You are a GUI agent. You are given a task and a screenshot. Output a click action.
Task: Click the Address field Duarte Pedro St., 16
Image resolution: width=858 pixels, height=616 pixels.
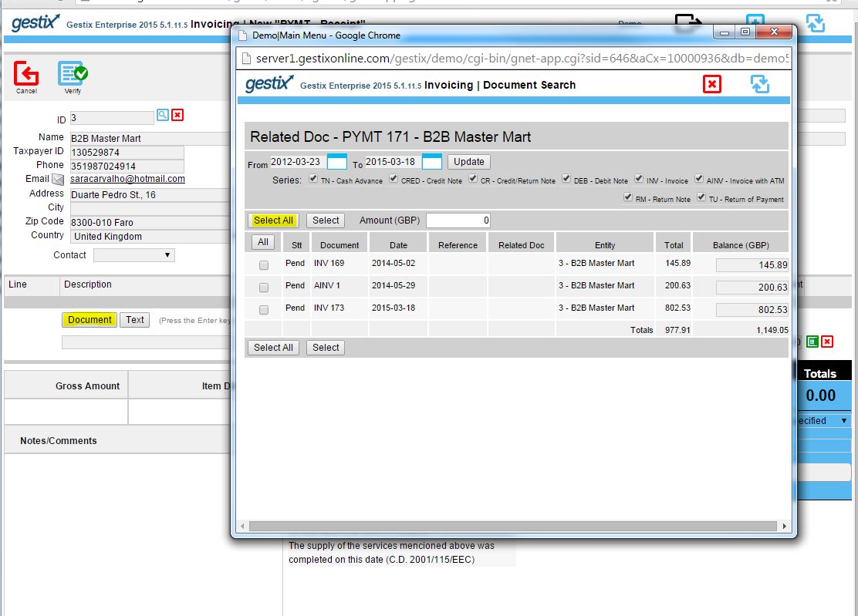click(x=150, y=195)
